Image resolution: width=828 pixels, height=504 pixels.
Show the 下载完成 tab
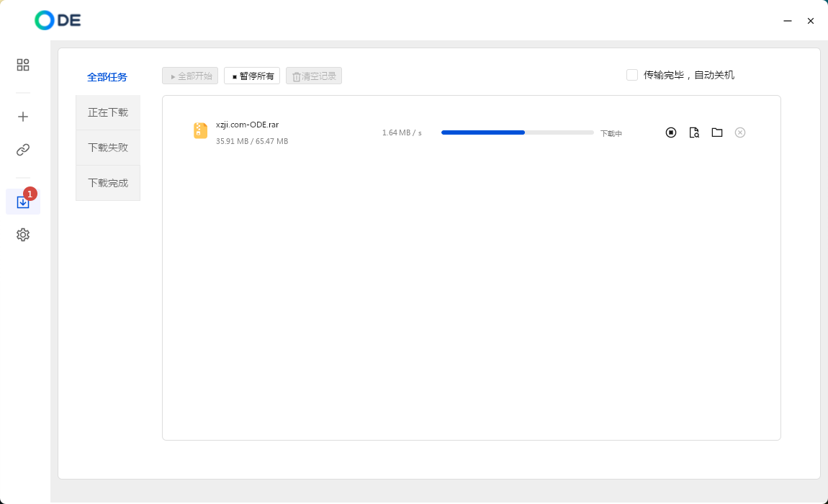(x=108, y=183)
